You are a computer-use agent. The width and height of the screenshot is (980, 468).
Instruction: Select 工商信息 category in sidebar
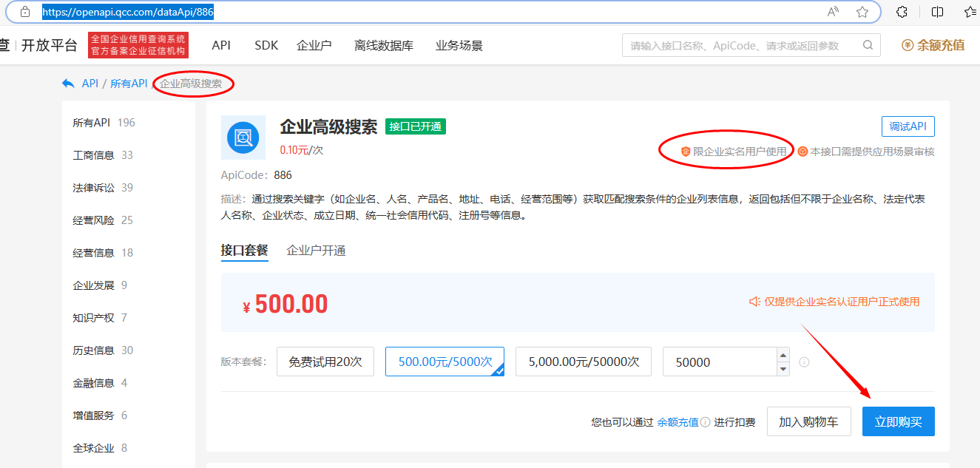(x=103, y=155)
